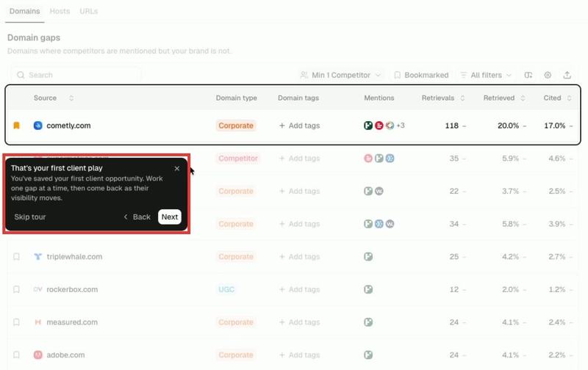The height and width of the screenshot is (370, 588).
Task: Open the column layout icon
Action: (528, 75)
